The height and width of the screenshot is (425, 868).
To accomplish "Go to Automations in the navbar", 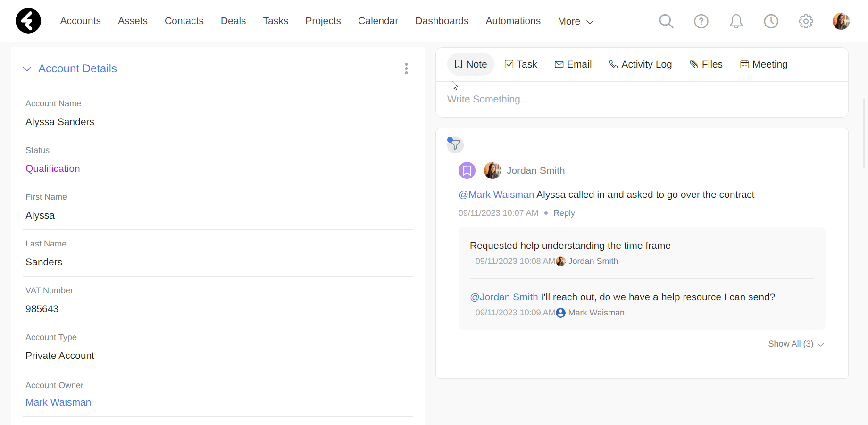I will (513, 21).
